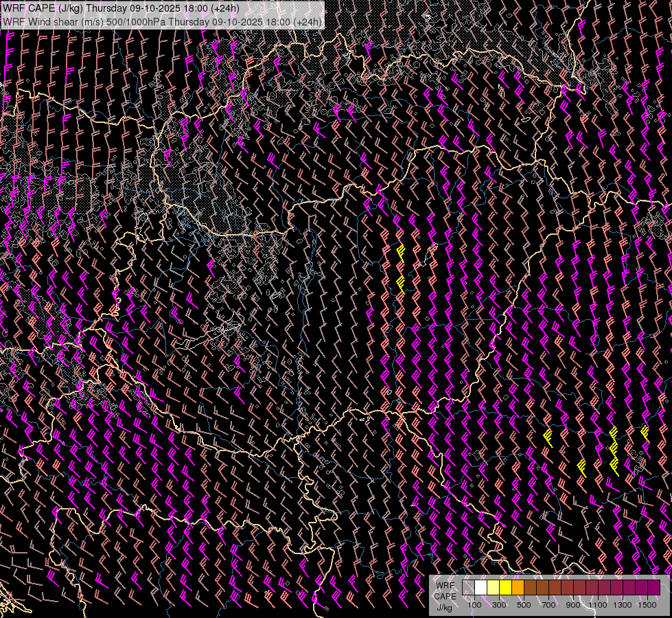Click the first brown legend swatch
This screenshot has width=672, height=618.
coord(531,588)
